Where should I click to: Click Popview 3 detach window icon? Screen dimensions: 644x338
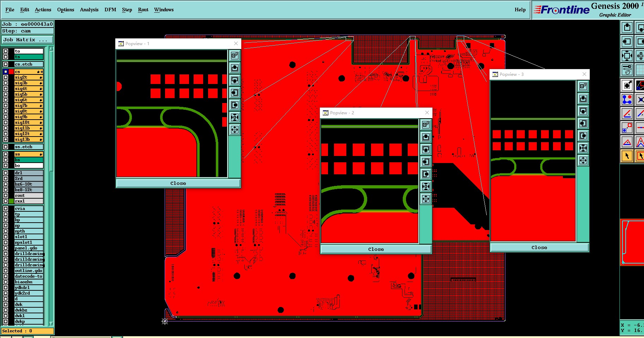(x=583, y=86)
